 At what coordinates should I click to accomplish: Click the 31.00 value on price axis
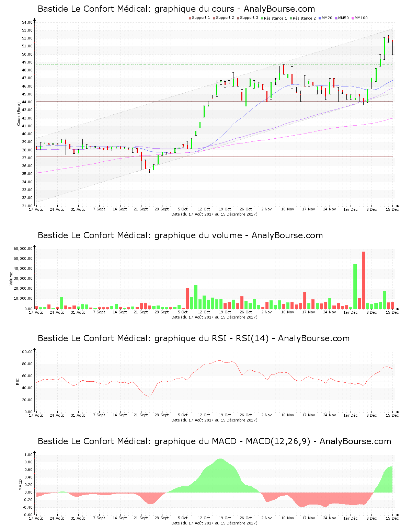[27, 206]
